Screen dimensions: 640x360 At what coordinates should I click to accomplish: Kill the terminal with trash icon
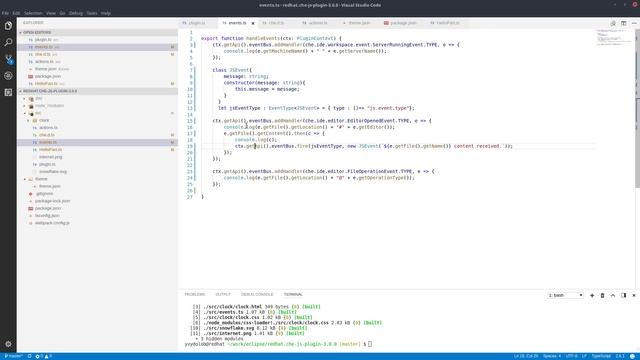point(602,295)
